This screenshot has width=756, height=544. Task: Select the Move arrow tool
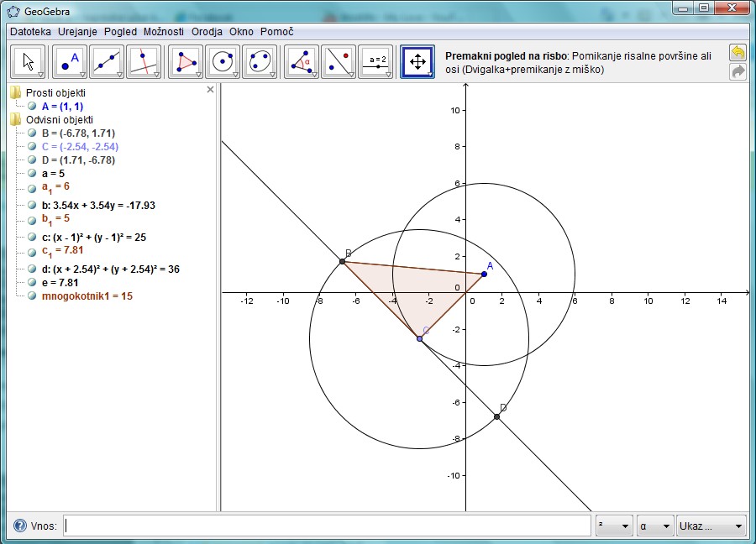click(29, 61)
